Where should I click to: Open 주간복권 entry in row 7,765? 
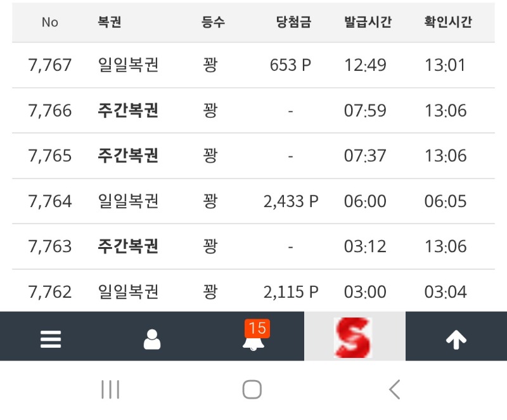tap(128, 156)
